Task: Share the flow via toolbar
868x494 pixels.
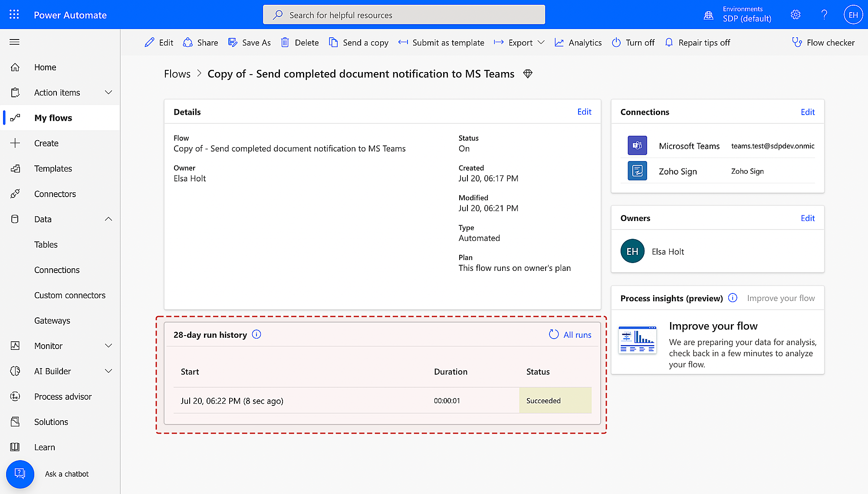Action: click(201, 43)
